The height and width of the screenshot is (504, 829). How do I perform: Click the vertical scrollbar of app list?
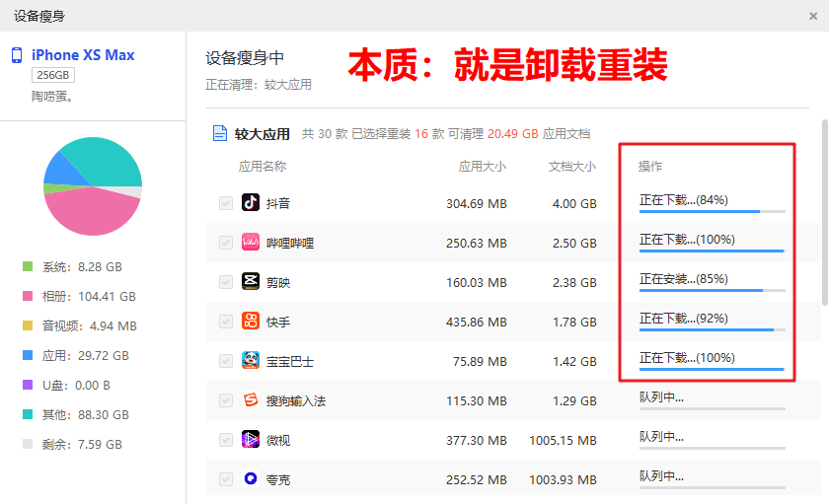[825, 212]
